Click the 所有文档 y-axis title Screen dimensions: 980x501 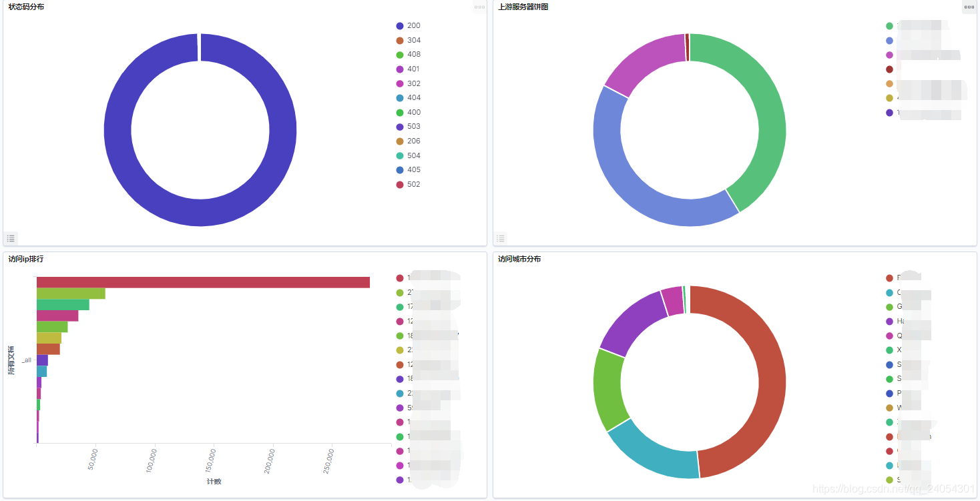tap(11, 360)
